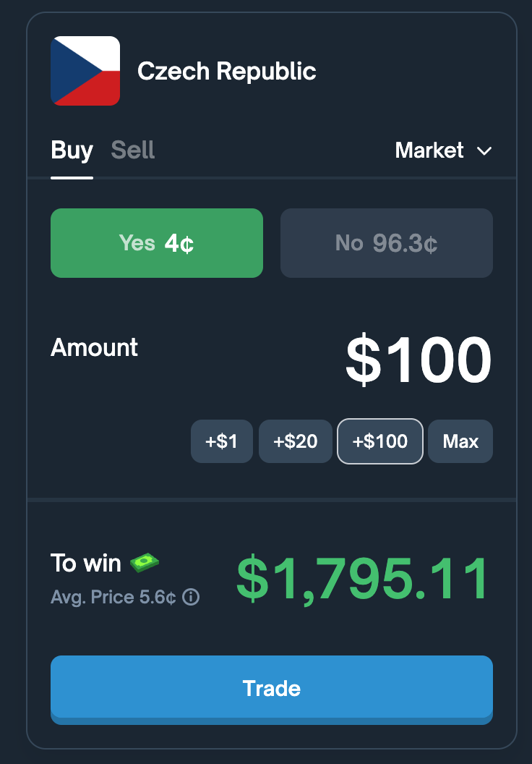Select the Yes 4¢ outcome
Viewport: 532px width, 764px height.
[x=157, y=243]
